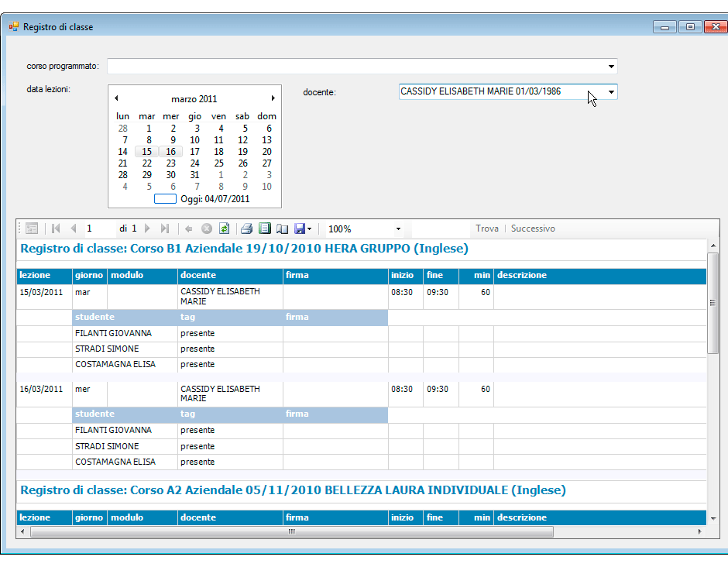Click COSTAMAGNA ELISA under the 15/03/2011 lesson
This screenshot has width=728, height=567.
(115, 365)
